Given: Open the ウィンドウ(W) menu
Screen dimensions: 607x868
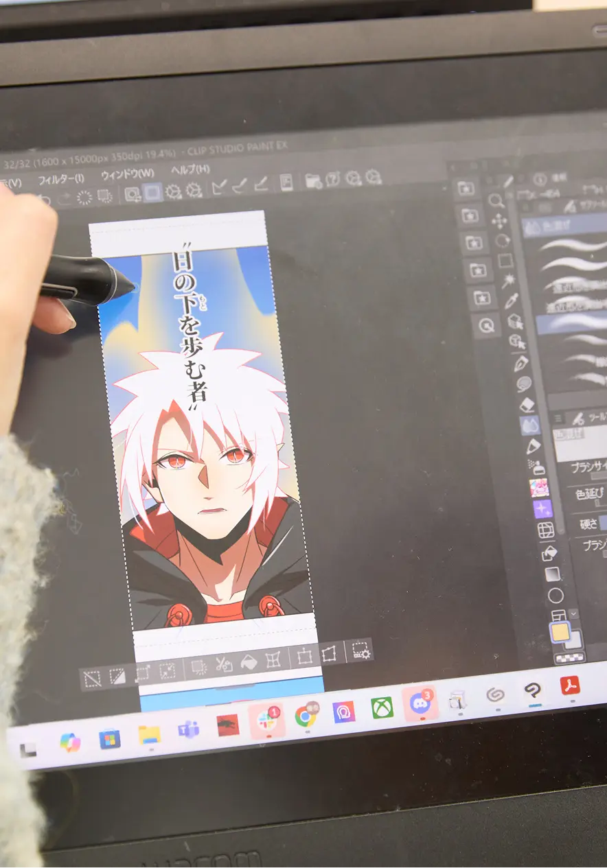Looking at the screenshot, I should [x=128, y=174].
